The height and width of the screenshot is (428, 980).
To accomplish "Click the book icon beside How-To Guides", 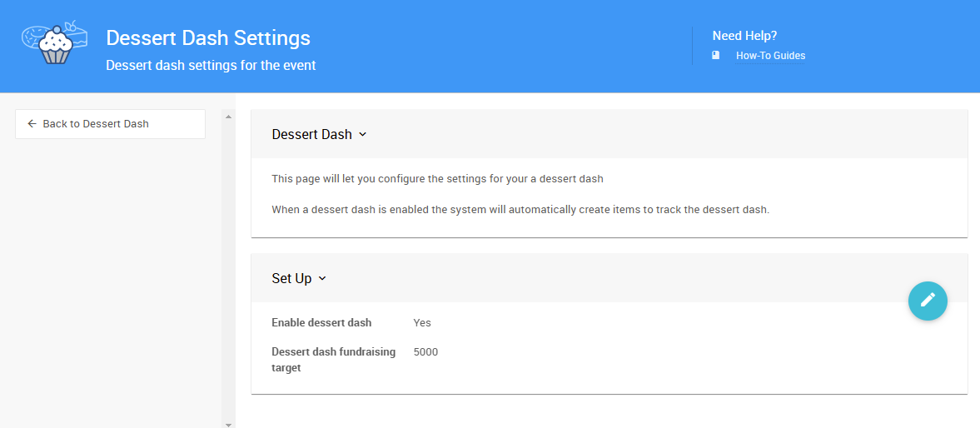I will point(716,56).
